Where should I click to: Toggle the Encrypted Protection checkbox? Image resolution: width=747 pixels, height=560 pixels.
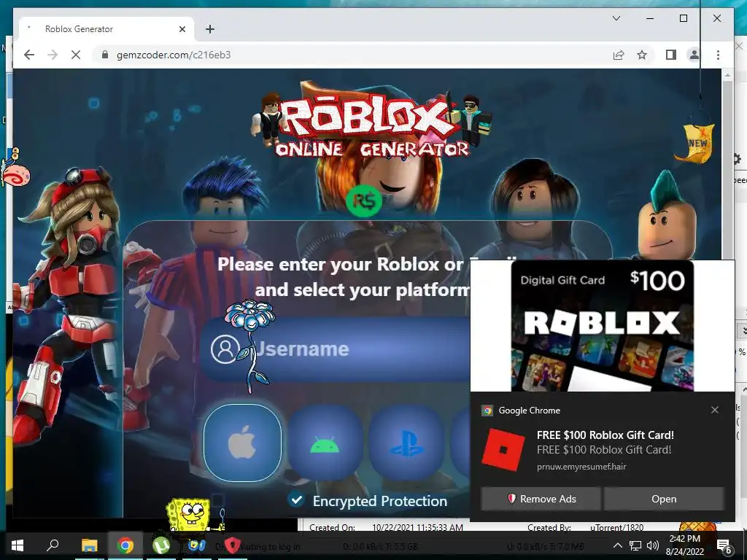296,499
